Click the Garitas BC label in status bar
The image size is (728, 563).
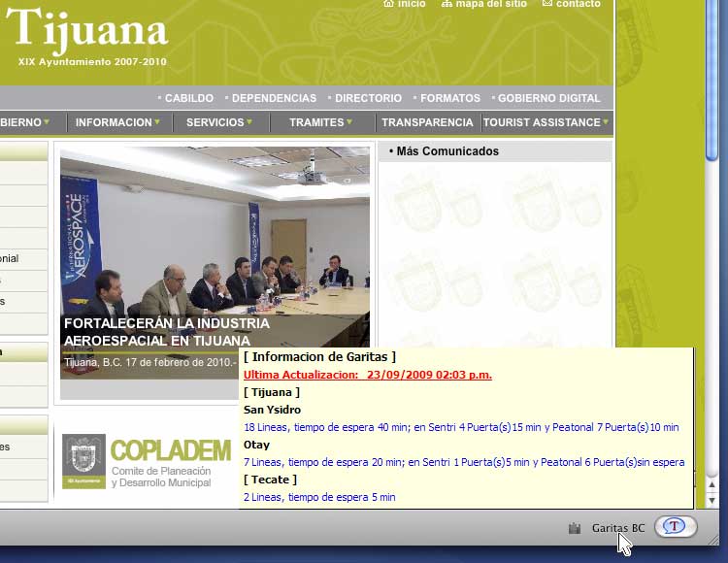tap(618, 528)
